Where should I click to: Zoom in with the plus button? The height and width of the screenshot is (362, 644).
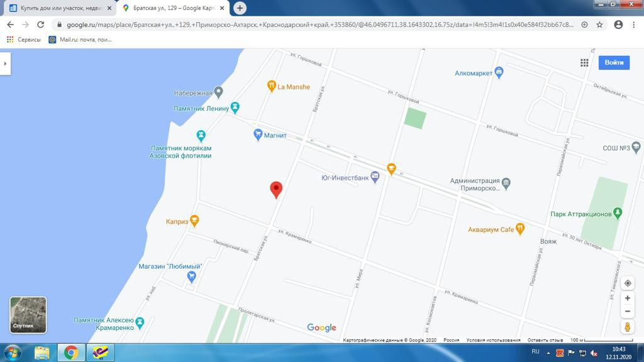click(x=627, y=298)
